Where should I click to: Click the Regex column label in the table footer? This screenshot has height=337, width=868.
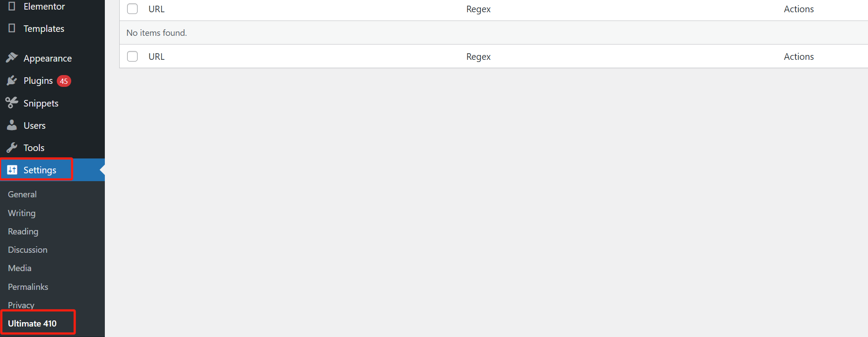tap(478, 57)
